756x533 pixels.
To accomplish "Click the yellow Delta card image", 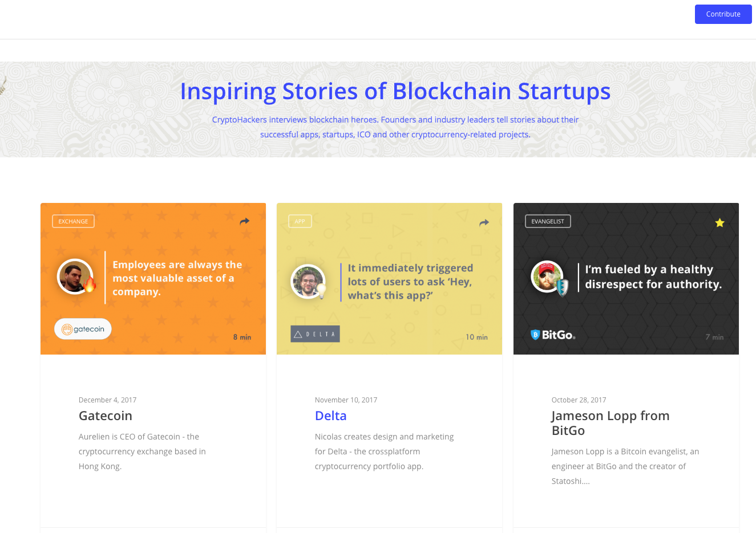I will click(x=389, y=279).
